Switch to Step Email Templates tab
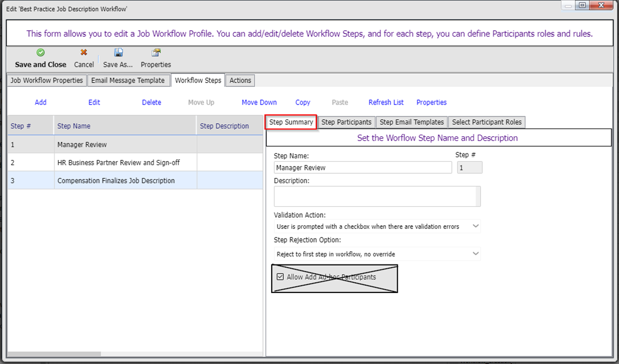The height and width of the screenshot is (364, 619). pos(412,122)
